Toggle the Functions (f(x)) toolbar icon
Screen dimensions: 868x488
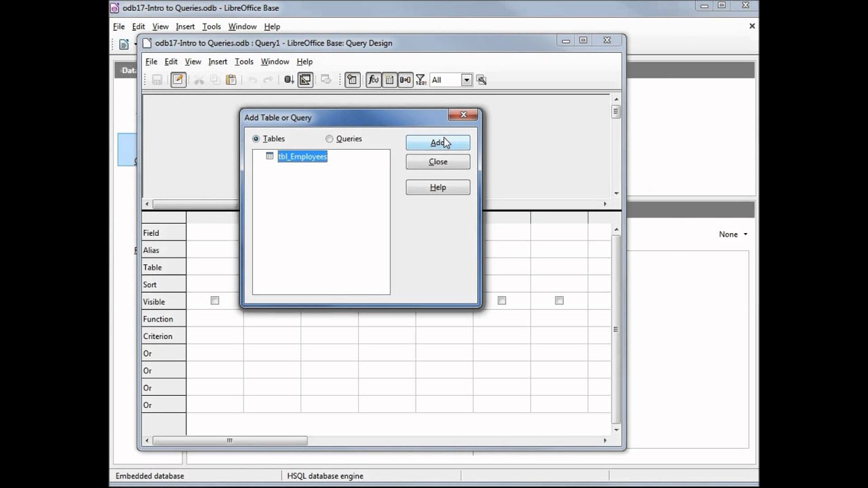[374, 80]
